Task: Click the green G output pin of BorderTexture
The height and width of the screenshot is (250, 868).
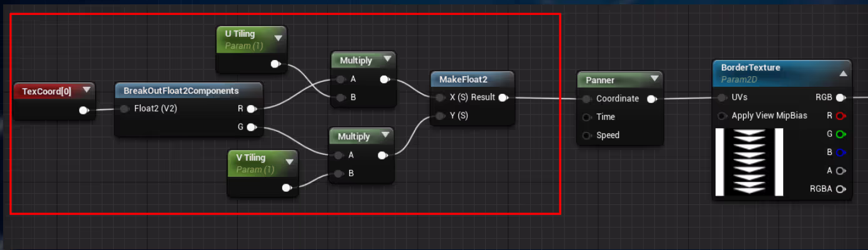Action: tap(841, 134)
